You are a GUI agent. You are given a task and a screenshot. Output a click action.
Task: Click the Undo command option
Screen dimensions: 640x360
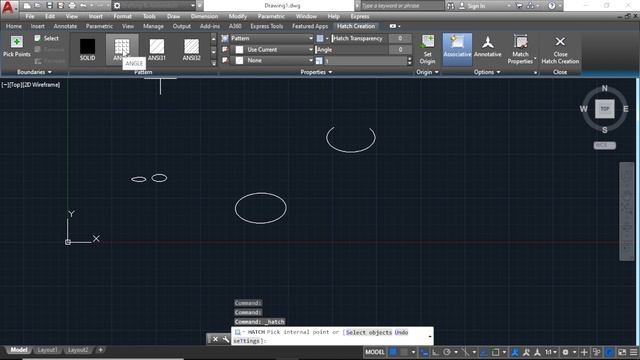coord(401,332)
